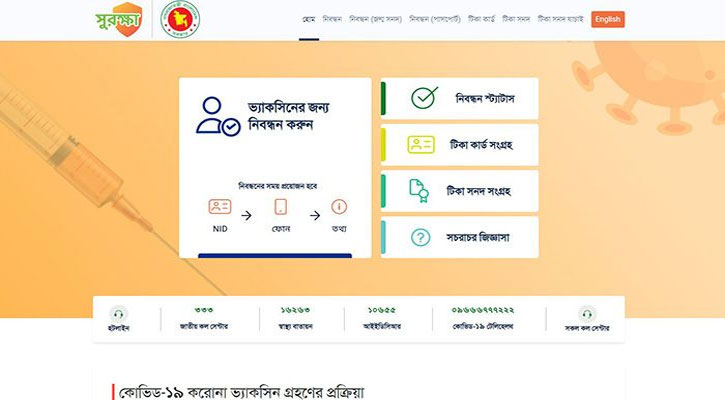Switch language with the English button
Viewport: 725px width, 400px height.
pyautogui.click(x=608, y=19)
